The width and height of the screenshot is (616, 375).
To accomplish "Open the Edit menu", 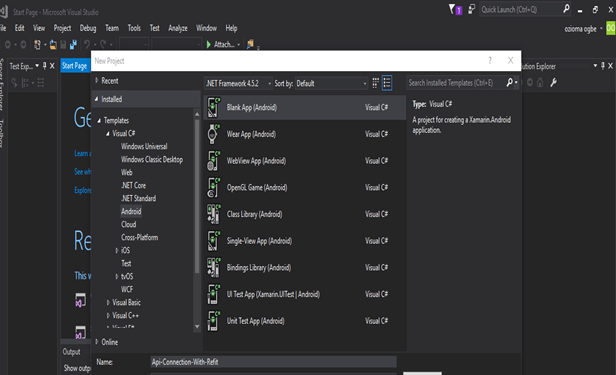I will (19, 28).
